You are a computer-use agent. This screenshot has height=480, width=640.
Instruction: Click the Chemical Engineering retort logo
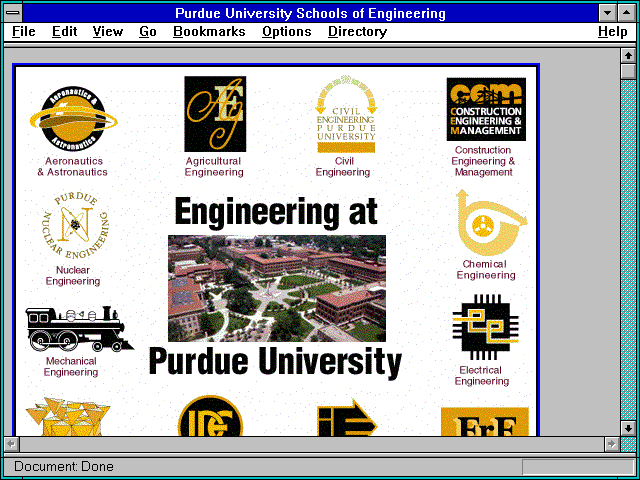(x=491, y=222)
